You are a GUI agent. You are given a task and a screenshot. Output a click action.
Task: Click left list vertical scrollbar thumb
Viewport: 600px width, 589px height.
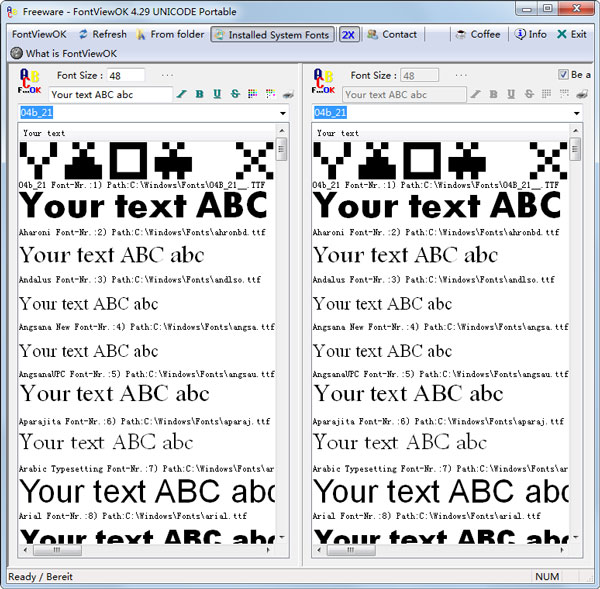coord(282,149)
